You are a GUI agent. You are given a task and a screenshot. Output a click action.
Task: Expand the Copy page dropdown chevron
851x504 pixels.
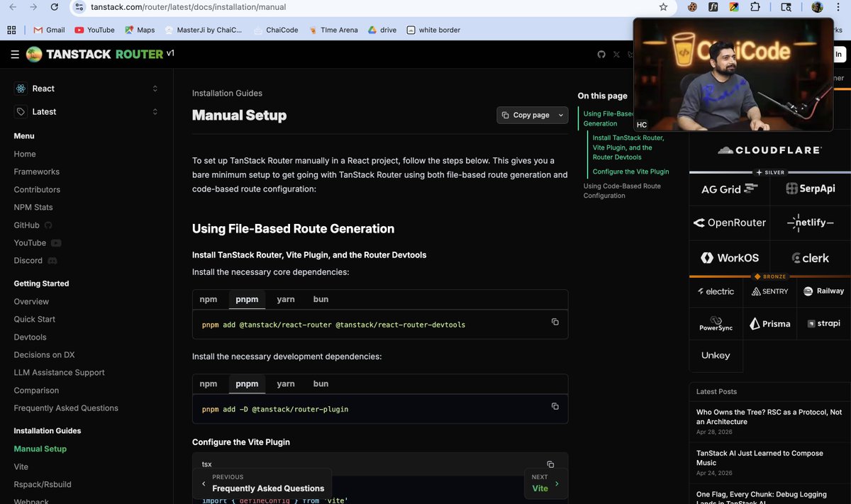click(x=561, y=115)
